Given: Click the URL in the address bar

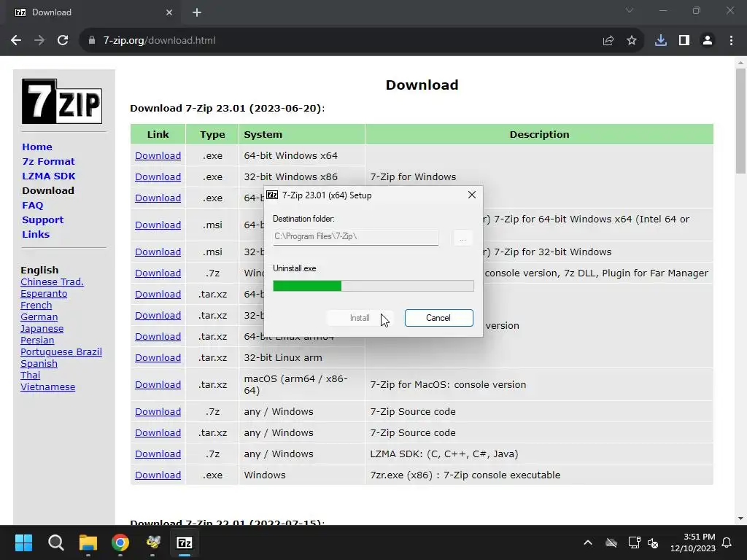Looking at the screenshot, I should point(159,41).
